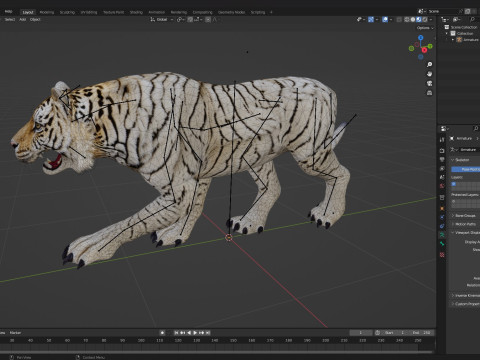Switch perspective/orthographic grid icon
The width and height of the screenshot is (480, 360).
point(429,93)
